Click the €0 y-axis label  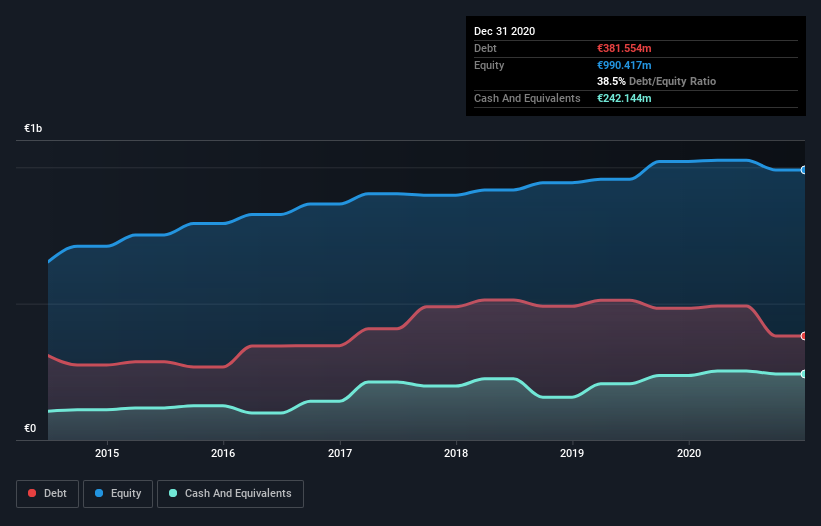click(30, 428)
